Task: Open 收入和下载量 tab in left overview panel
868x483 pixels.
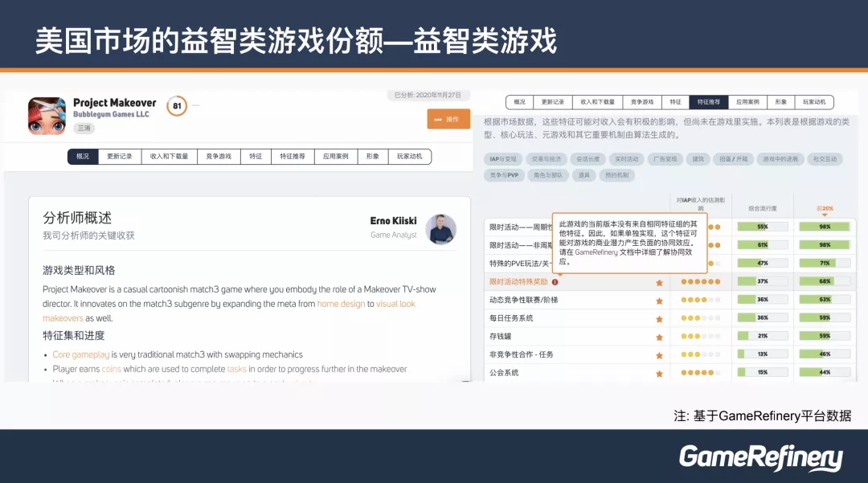Action: (x=169, y=157)
